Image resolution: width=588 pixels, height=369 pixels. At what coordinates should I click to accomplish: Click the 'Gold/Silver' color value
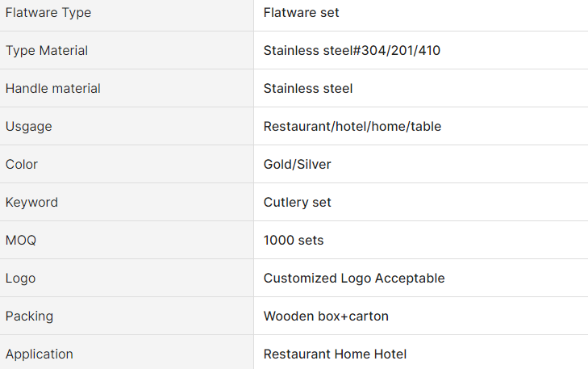297,165
